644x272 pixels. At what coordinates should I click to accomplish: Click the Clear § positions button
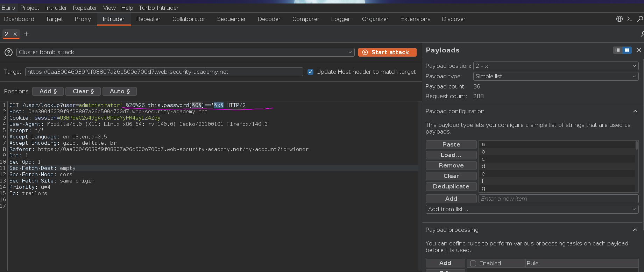(x=83, y=91)
